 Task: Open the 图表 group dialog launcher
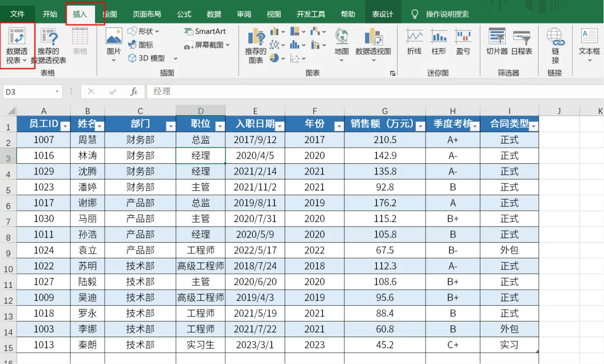(x=393, y=73)
